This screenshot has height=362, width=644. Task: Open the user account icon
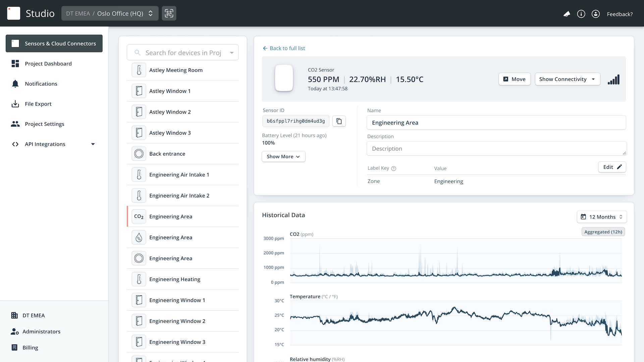coord(595,14)
